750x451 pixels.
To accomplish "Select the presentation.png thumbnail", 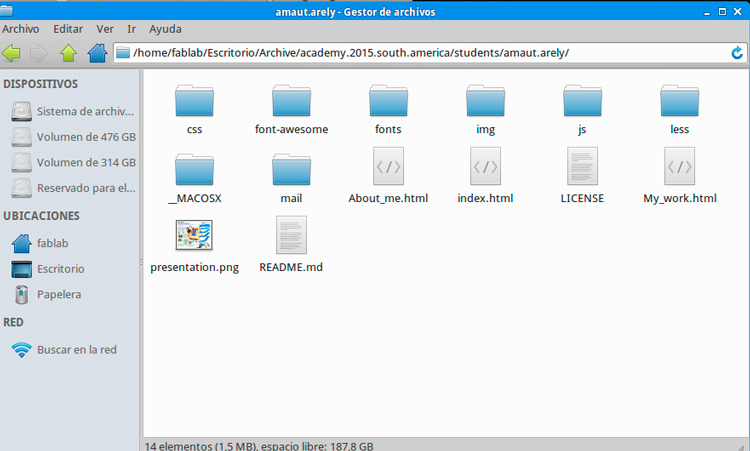I will (194, 235).
